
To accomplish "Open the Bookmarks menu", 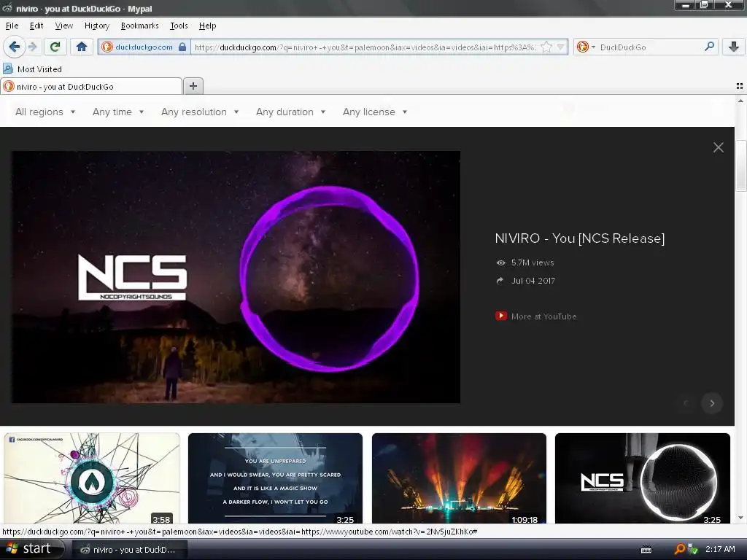I will 139,26.
